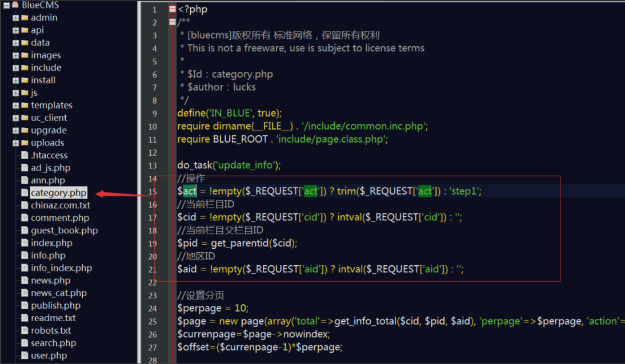Viewport: 625px width, 364px height.
Task: Click the info.php file icon
Action: tap(25, 255)
